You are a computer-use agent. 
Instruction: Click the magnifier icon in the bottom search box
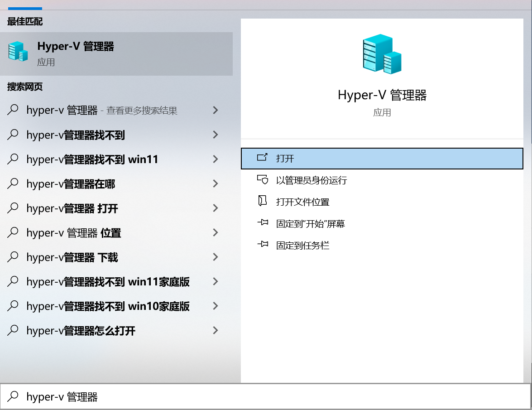pos(13,396)
